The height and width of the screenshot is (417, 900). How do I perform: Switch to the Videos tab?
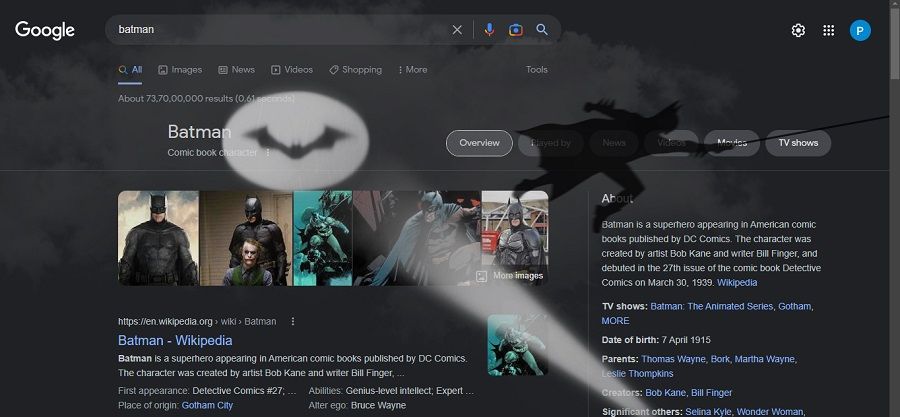(x=292, y=70)
